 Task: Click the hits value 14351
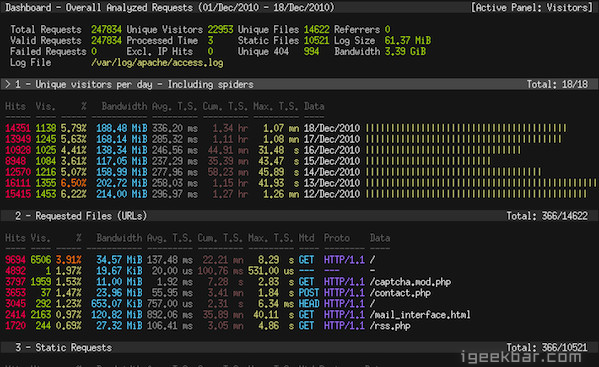click(18, 128)
